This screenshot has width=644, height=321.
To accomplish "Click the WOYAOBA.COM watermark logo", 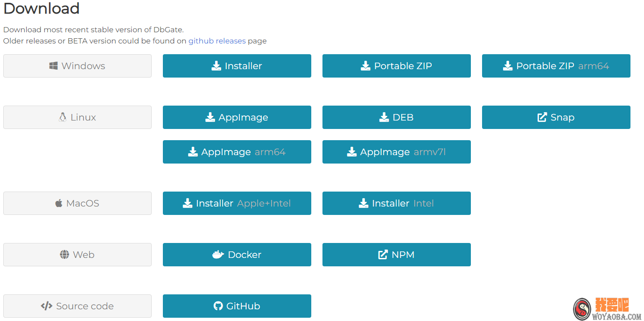I will [x=608, y=309].
